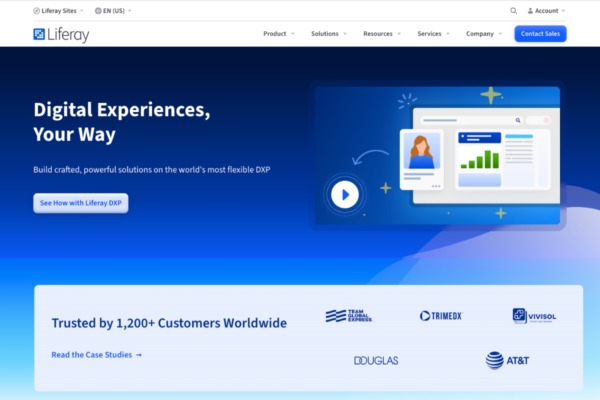This screenshot has height=400, width=600.
Task: Expand the Product menu
Action: click(279, 34)
